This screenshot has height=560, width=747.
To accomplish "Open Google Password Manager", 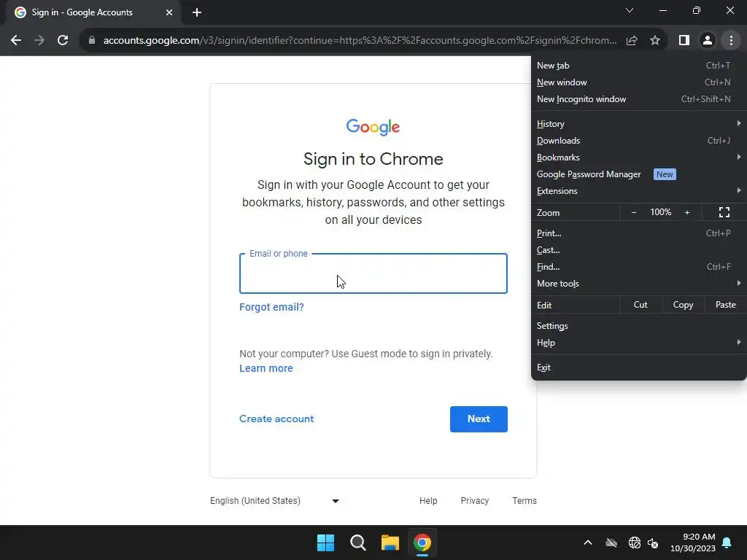I will [x=638, y=174].
